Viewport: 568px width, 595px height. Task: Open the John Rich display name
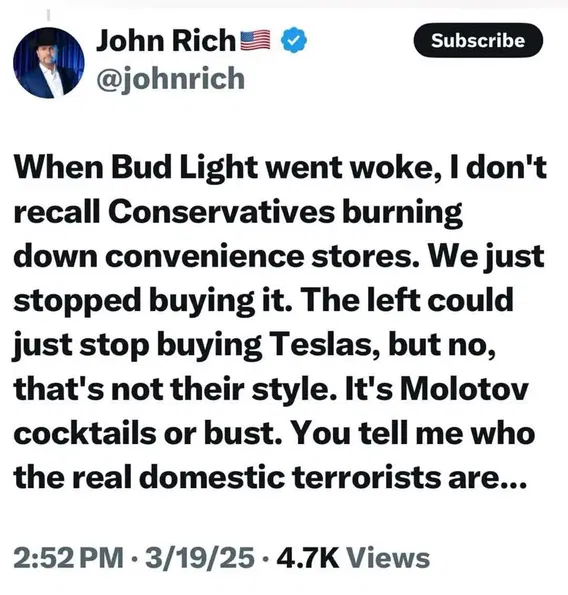[166, 40]
